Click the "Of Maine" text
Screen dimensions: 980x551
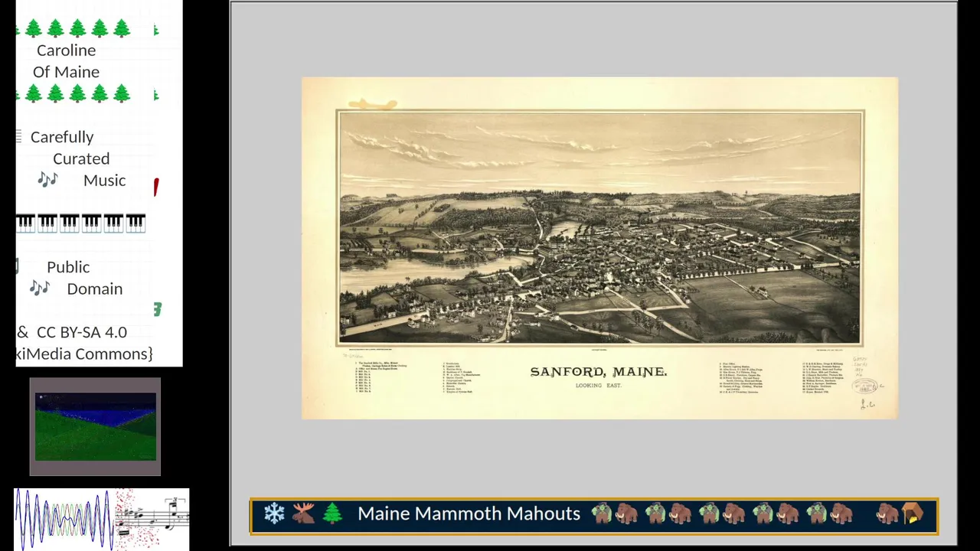tap(66, 71)
